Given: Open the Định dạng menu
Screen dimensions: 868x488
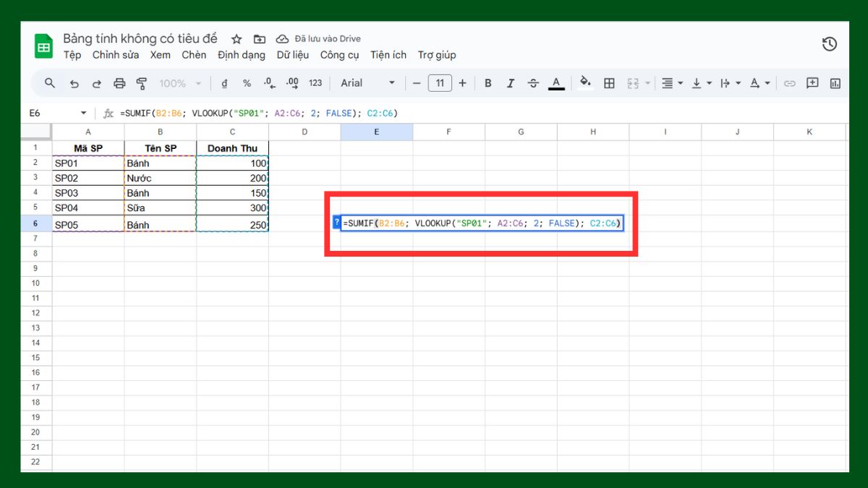Looking at the screenshot, I should [x=242, y=55].
